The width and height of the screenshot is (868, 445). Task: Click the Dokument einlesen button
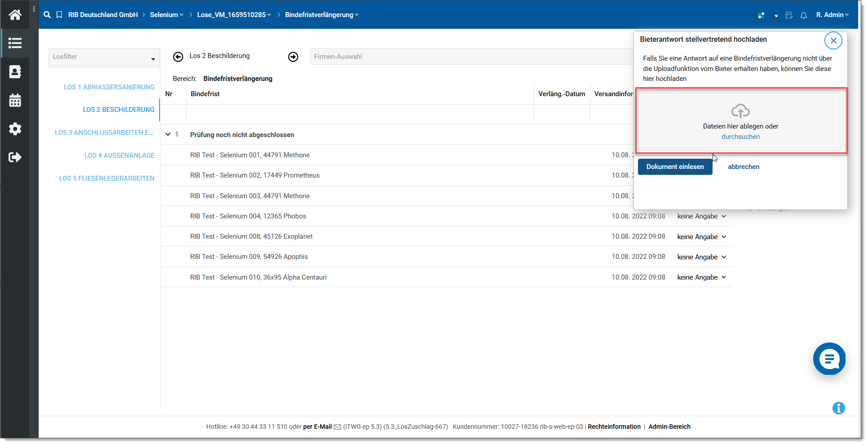tap(675, 167)
